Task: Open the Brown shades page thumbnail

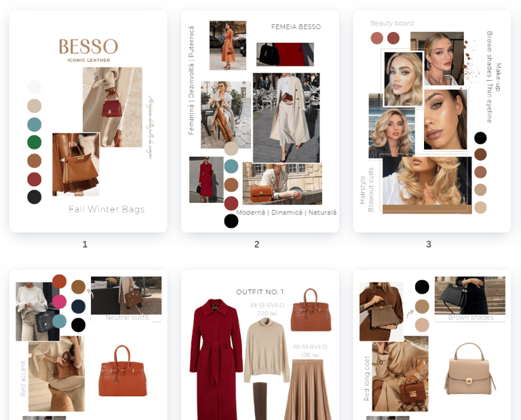Action: click(432, 345)
